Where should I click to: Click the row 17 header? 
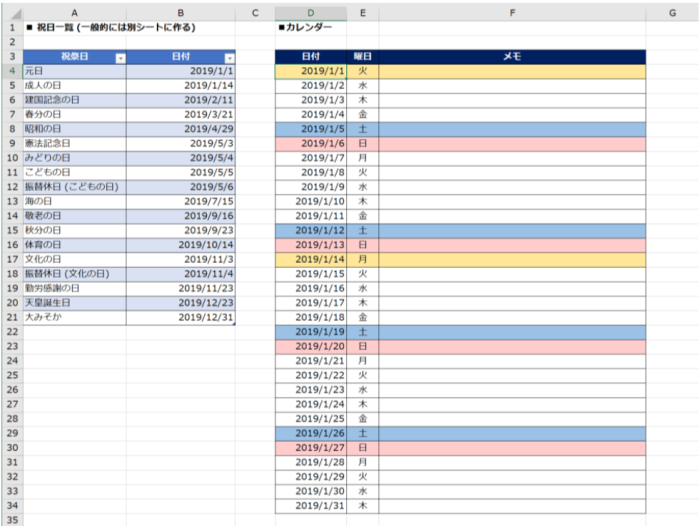(x=11, y=259)
